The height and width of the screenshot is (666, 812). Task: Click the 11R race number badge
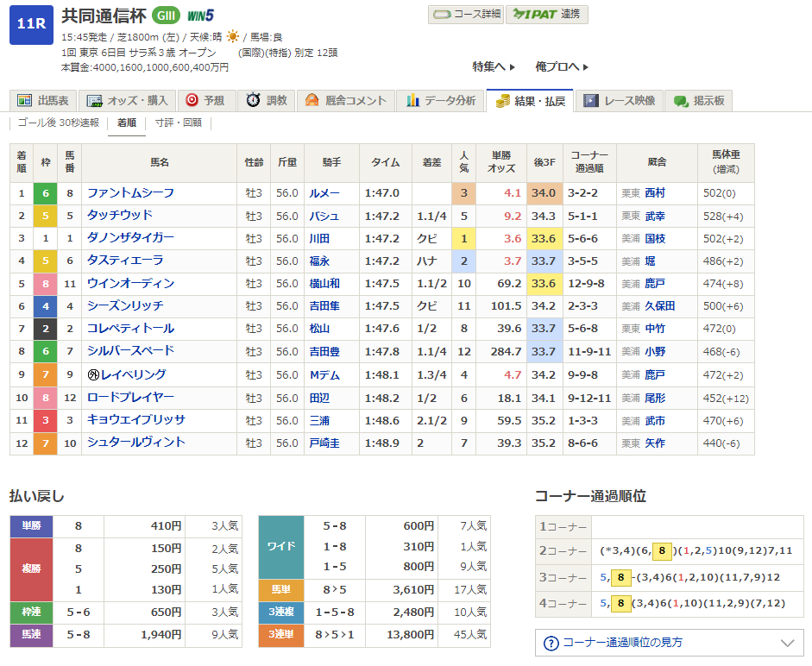tap(31, 24)
